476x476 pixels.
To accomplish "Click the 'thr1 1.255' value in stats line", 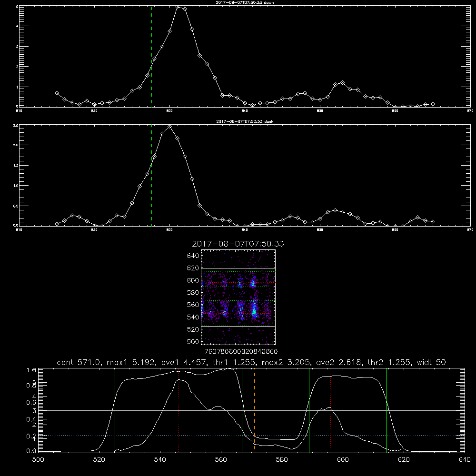I will pyautogui.click(x=235, y=362).
